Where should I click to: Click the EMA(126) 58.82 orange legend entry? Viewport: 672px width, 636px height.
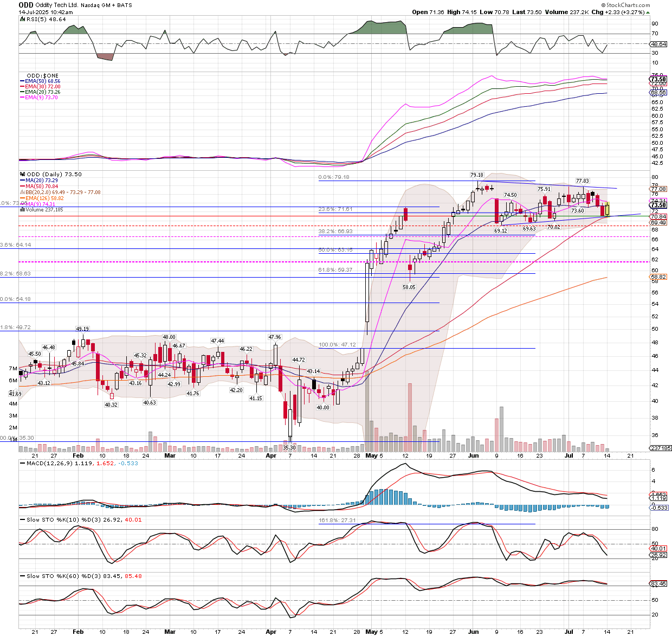pyautogui.click(x=44, y=198)
